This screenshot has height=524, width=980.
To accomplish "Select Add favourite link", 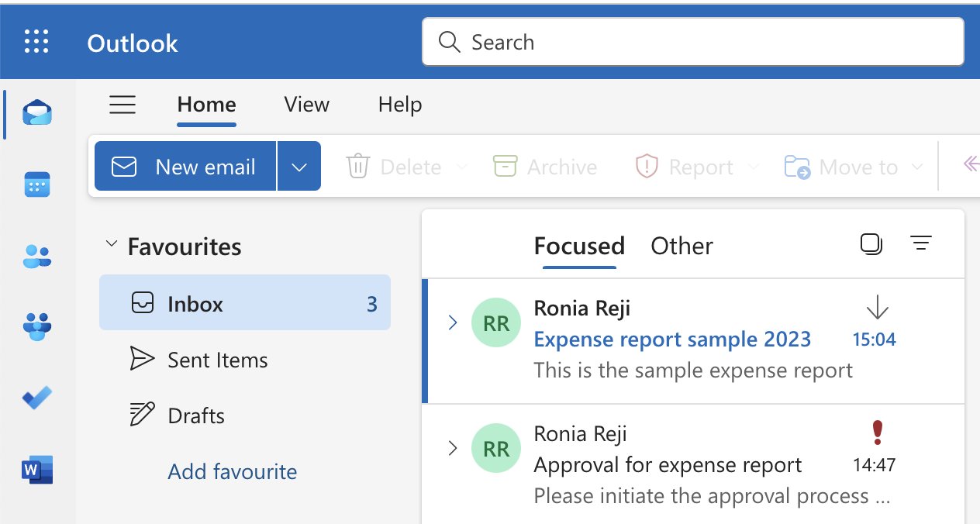I will tap(232, 471).
